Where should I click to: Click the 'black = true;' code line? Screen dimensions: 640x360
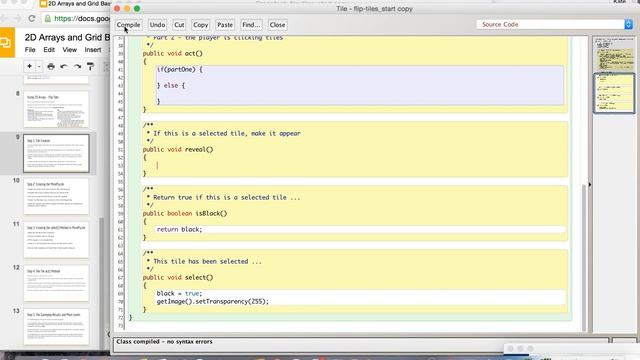pos(179,293)
